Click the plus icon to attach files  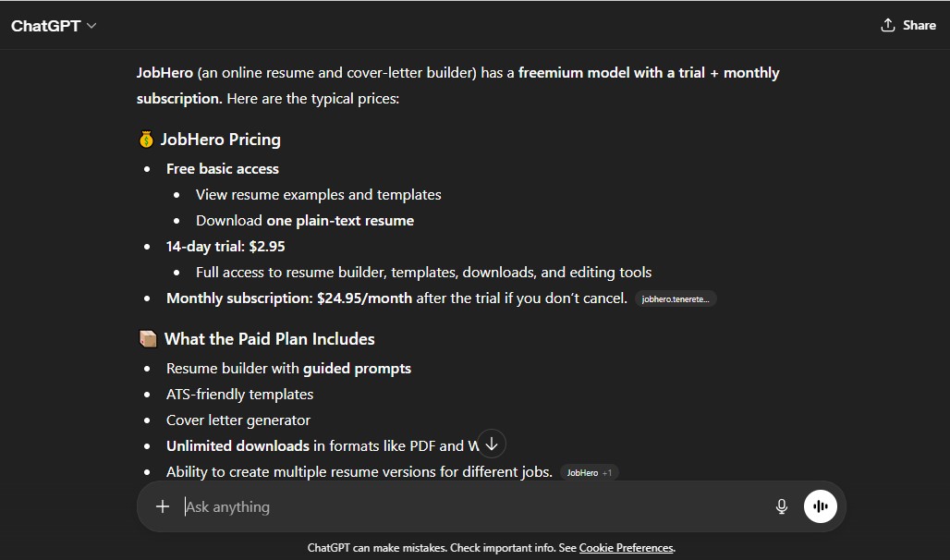coord(163,506)
